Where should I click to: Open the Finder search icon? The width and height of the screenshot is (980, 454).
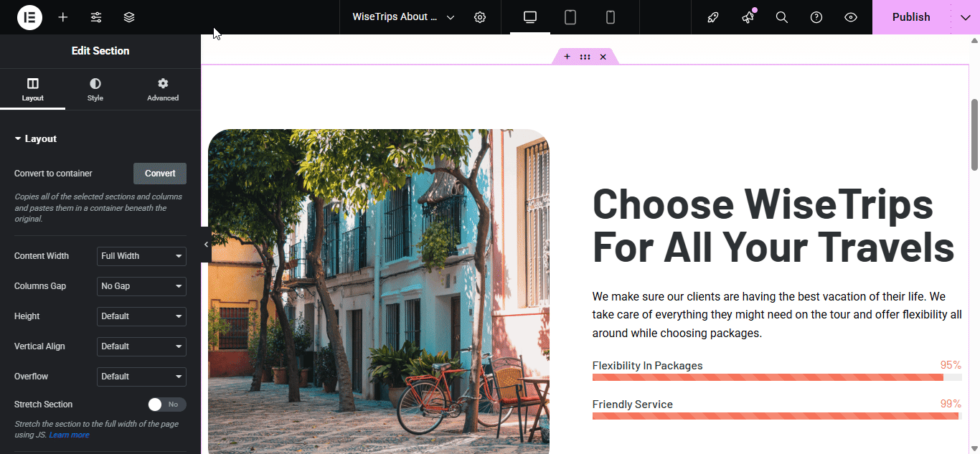point(782,17)
